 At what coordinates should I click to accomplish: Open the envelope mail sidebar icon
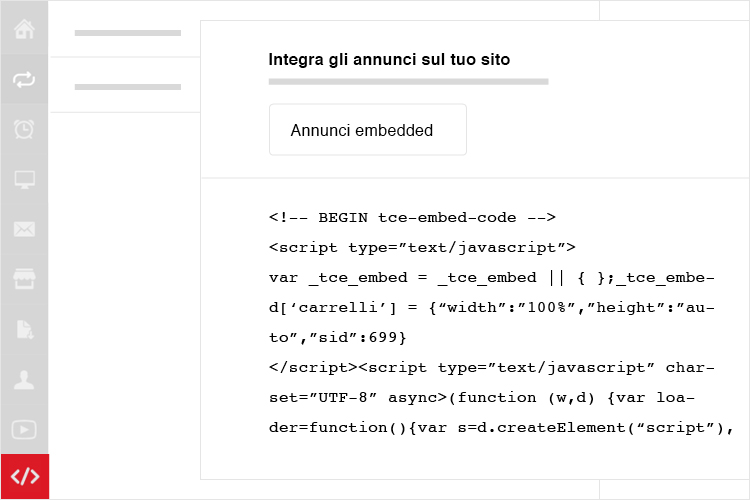tap(24, 229)
